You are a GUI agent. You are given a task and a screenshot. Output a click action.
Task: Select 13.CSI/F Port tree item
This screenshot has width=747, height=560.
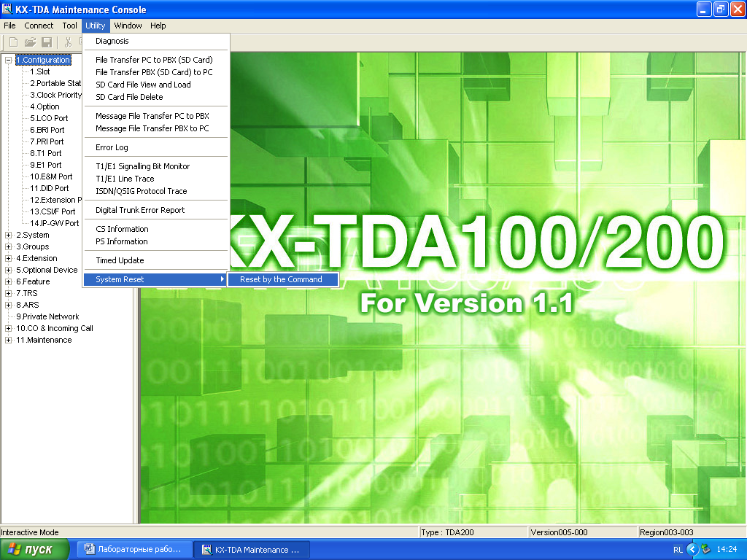[x=53, y=212]
